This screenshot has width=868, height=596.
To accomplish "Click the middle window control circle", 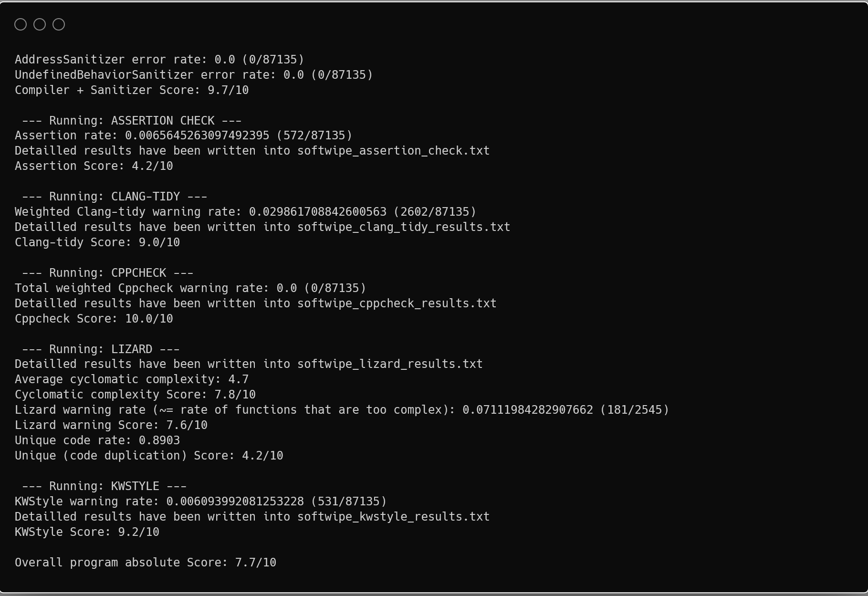I will 40,24.
